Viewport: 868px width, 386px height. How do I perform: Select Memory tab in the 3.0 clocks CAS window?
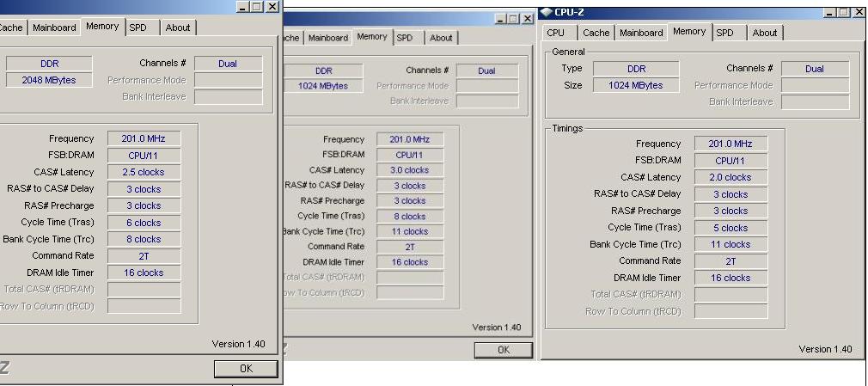point(372,37)
